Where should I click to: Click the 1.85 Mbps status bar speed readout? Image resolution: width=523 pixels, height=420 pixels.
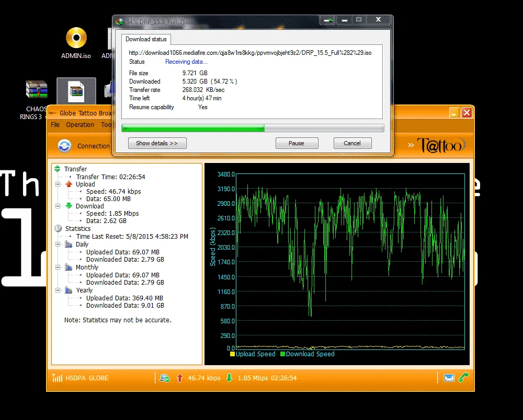pos(253,378)
